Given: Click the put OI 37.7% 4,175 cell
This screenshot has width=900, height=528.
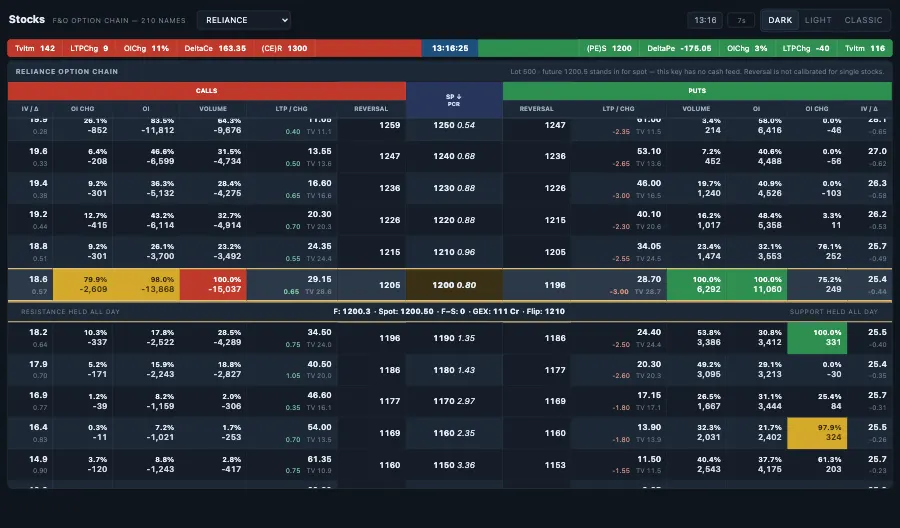Looking at the screenshot, I should tap(757, 465).
